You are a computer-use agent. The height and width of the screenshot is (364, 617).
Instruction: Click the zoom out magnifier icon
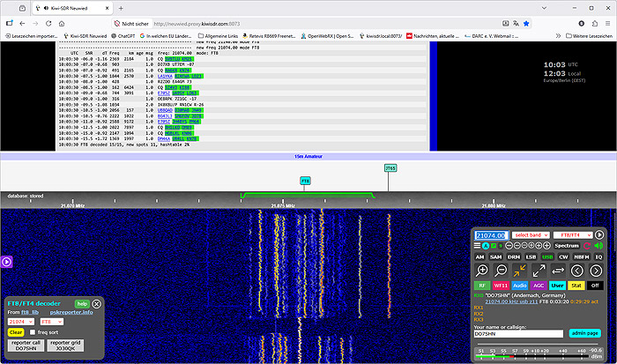point(501,271)
